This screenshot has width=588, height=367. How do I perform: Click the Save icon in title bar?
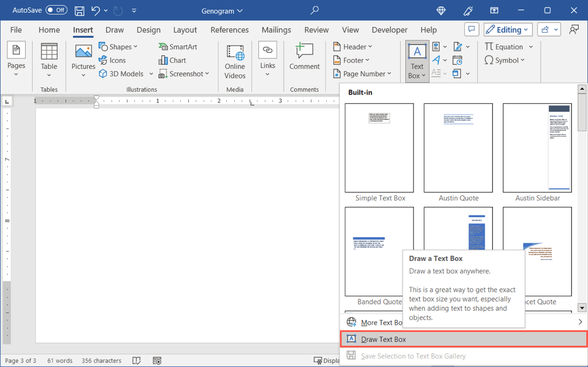pos(80,10)
